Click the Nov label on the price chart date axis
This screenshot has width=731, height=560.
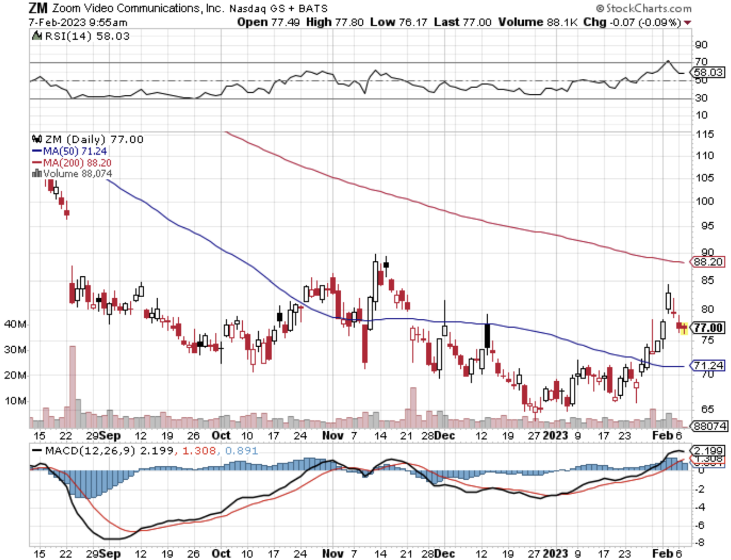[333, 435]
